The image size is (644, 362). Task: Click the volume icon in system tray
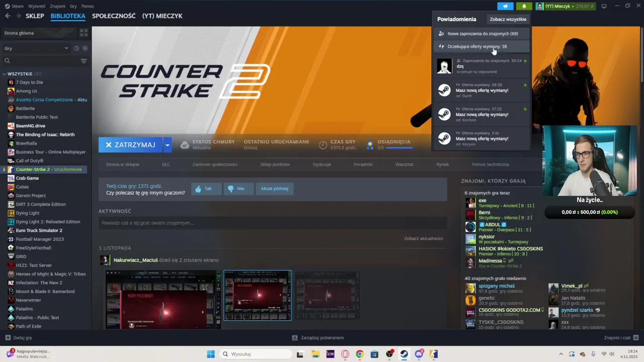click(x=613, y=354)
